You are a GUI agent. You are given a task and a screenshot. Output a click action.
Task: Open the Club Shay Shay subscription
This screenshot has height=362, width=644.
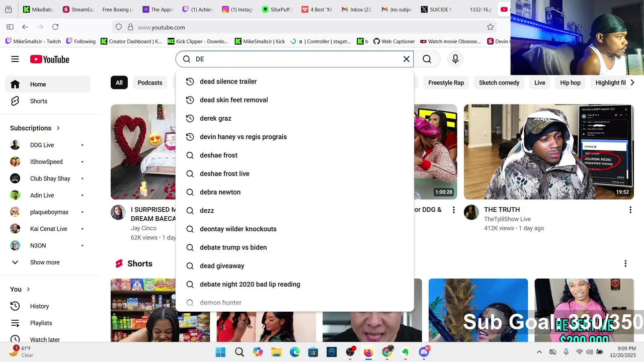[x=48, y=178]
